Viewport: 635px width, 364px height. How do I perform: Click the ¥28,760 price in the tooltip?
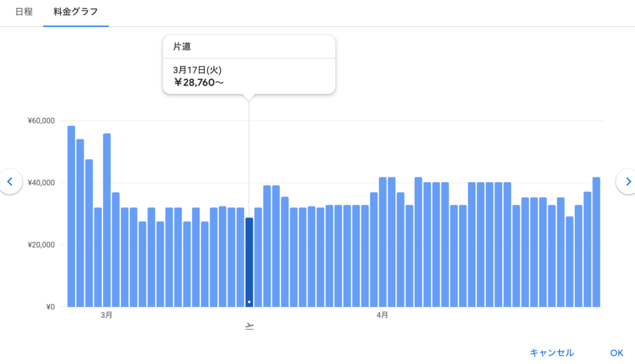[198, 82]
